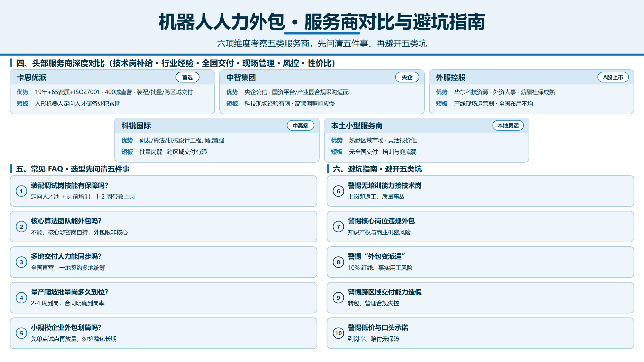Click the question 量产爬坡批量岗多久到位?
644x362 pixels.
click(69, 292)
